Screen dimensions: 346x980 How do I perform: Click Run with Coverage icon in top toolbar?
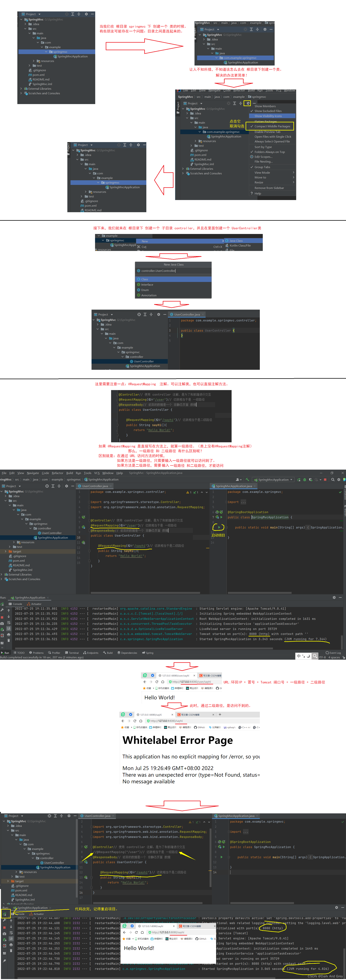311,479
